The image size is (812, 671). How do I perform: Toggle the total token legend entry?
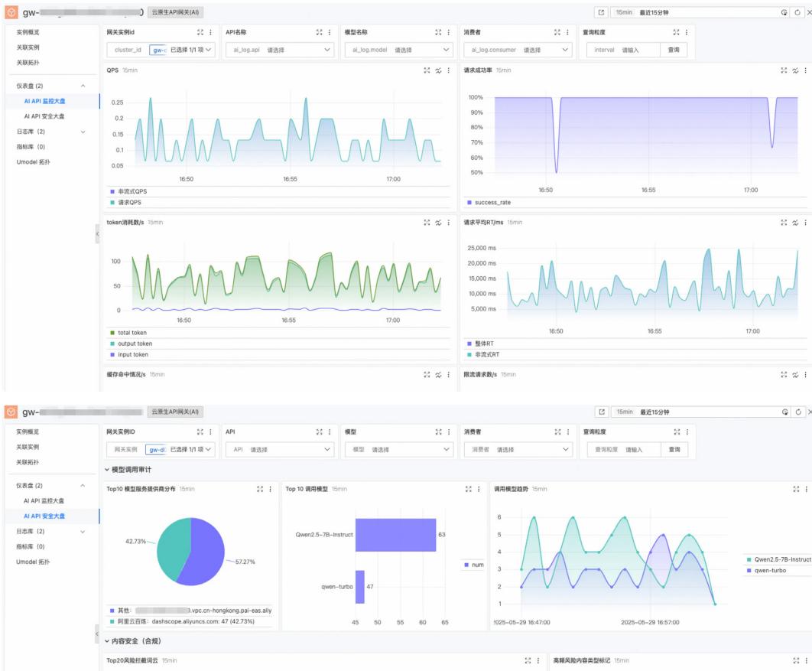click(132, 333)
